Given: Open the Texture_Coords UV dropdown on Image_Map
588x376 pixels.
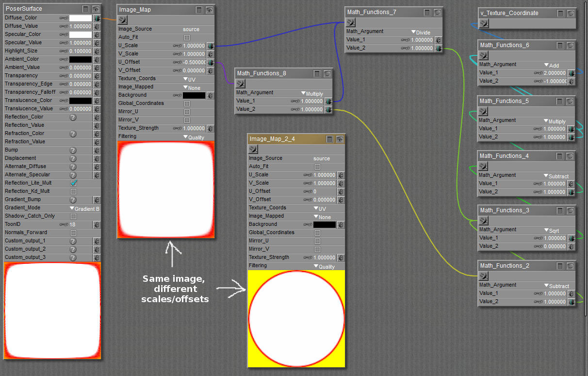Looking at the screenshot, I should click(189, 79).
